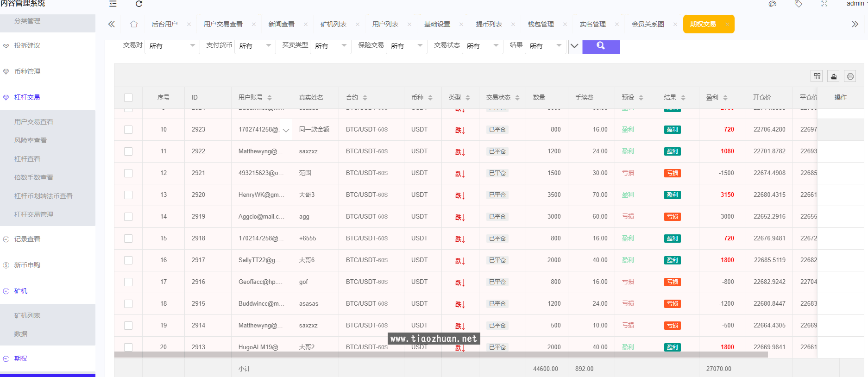Switch to the 新闻查看 tab
This screenshot has height=377, width=868.
point(282,24)
